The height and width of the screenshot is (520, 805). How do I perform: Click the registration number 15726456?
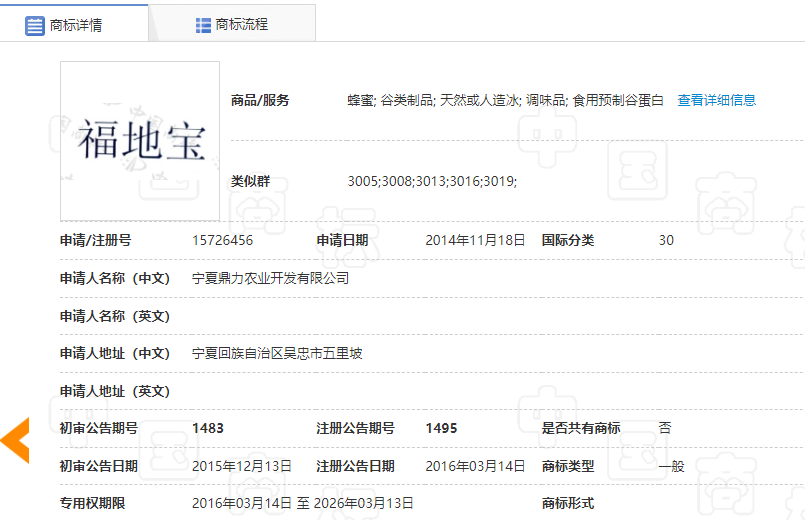pos(222,240)
